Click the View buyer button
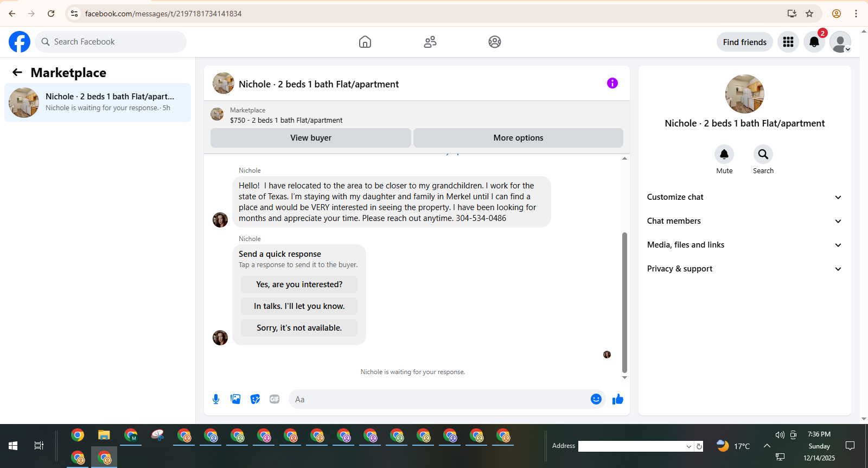 [x=311, y=138]
